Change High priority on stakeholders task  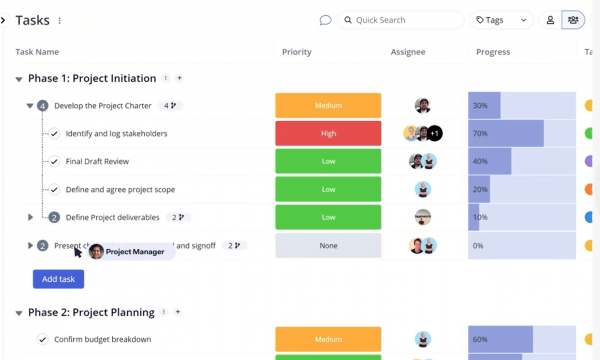[x=328, y=133]
